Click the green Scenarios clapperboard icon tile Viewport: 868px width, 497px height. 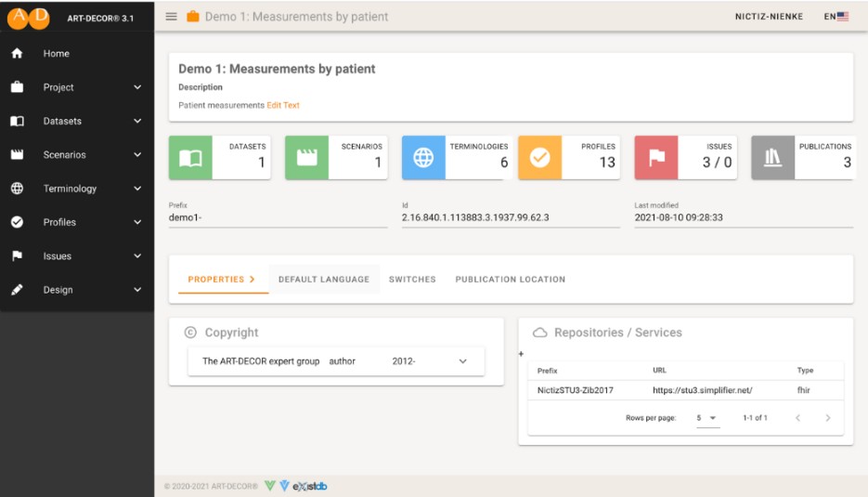[x=306, y=158]
